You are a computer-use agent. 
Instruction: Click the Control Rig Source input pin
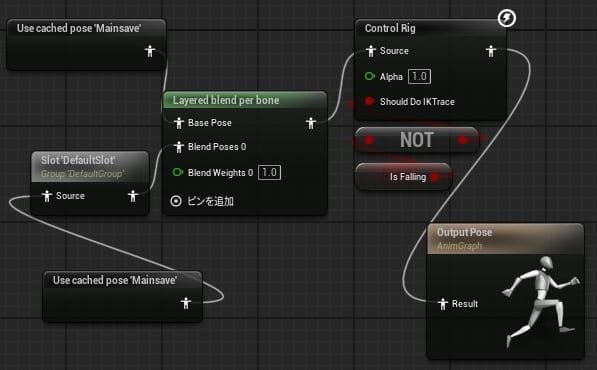point(371,51)
